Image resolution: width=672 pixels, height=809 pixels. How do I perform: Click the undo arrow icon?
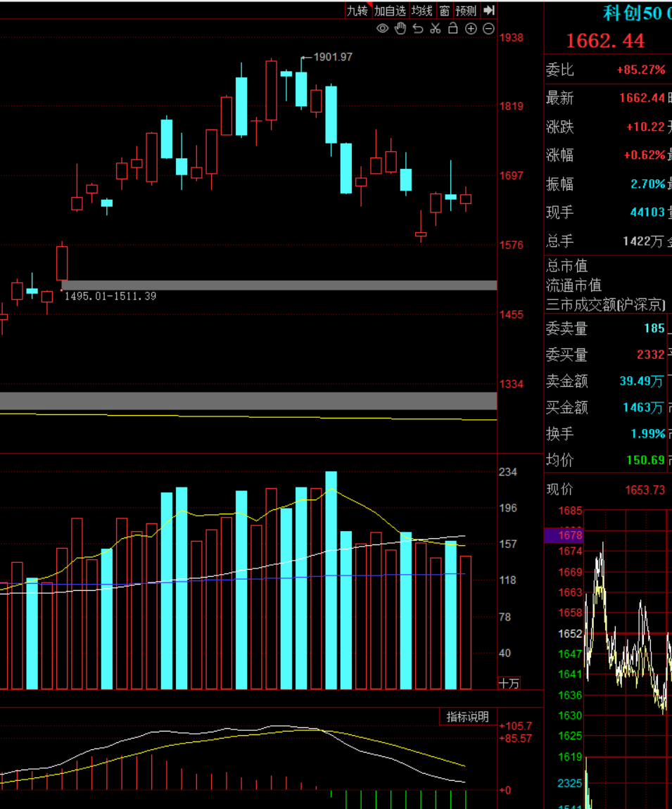[x=418, y=28]
